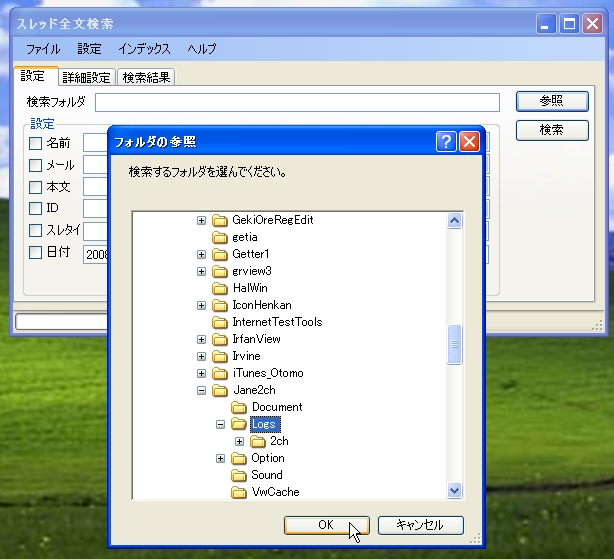
Task: Click the folder tree scroll down arrow
Action: 454,490
